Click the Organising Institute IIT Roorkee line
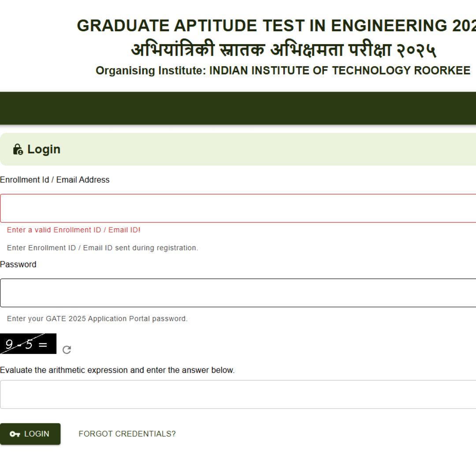 (x=283, y=71)
